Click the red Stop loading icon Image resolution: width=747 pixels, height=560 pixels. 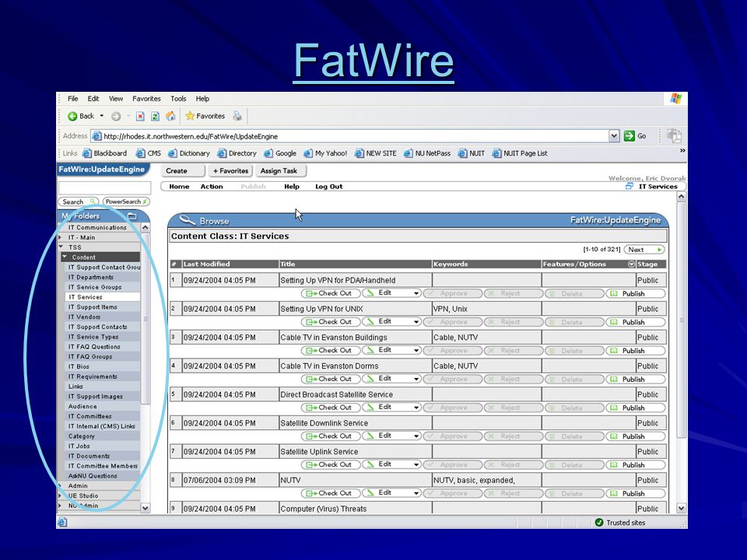click(x=140, y=116)
